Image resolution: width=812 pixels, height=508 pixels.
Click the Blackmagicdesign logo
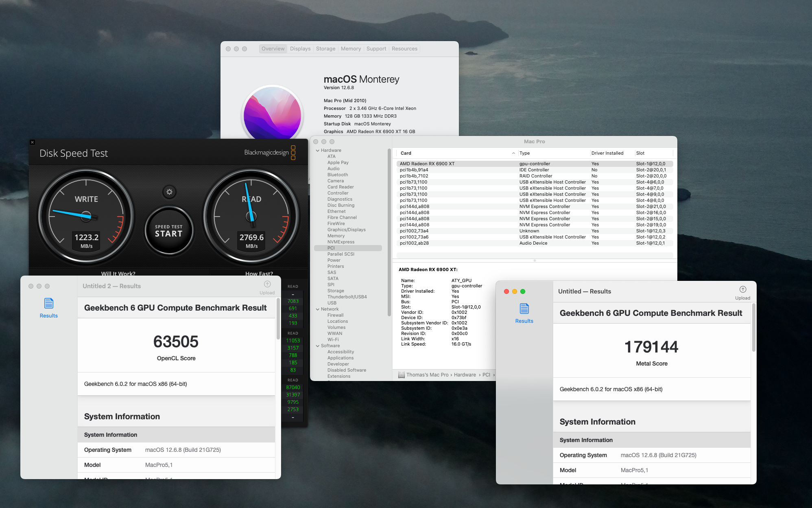270,153
